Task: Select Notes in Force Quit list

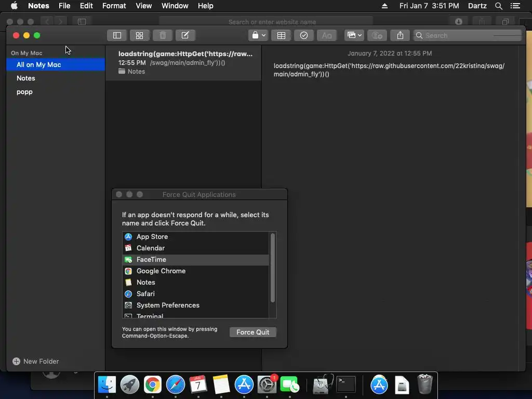Action: tap(196, 282)
